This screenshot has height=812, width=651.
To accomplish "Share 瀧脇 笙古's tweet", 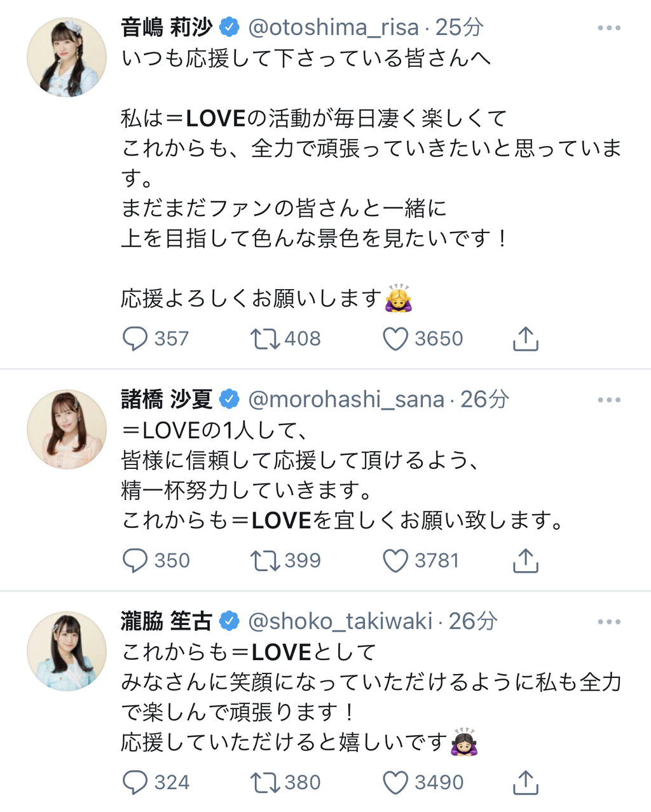I will [525, 782].
